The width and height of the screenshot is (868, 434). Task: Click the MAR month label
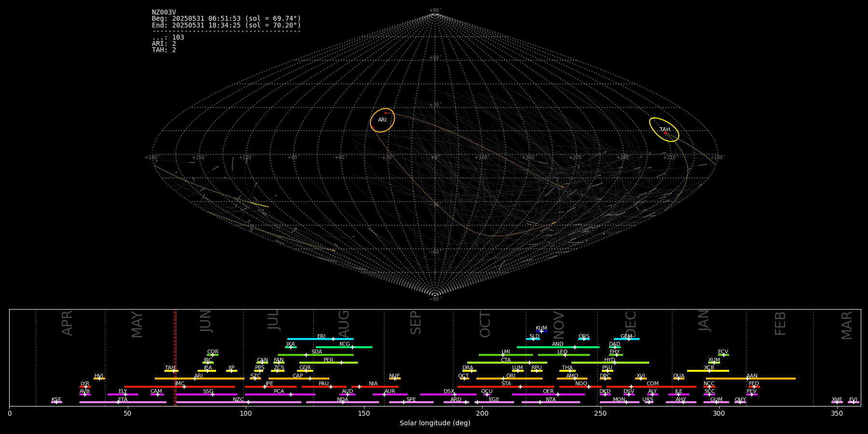[x=847, y=325]
